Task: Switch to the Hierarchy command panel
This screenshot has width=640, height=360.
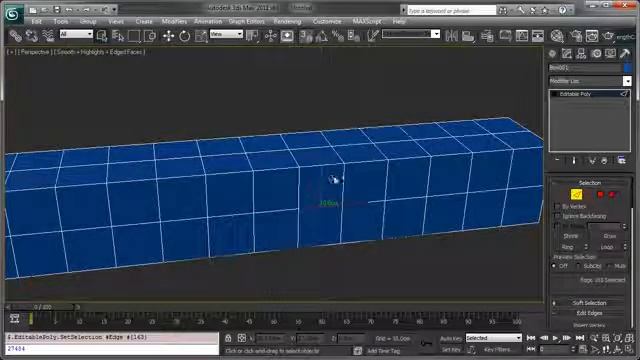Action: pyautogui.click(x=581, y=53)
